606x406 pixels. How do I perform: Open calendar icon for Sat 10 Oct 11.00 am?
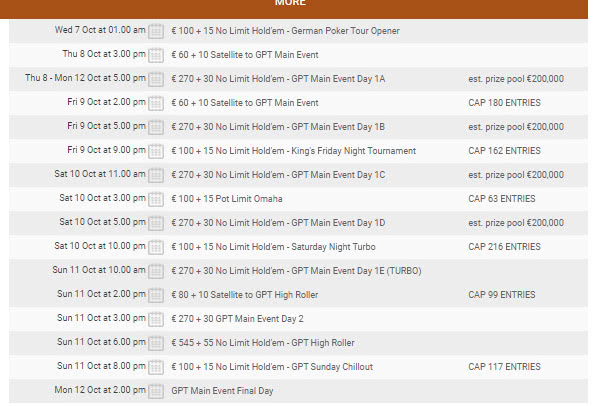point(156,175)
